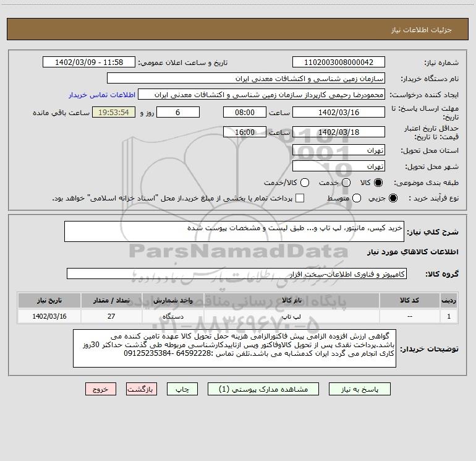The width and height of the screenshot is (476, 461).
Task: Select the جزیی purchase type radio
Action: point(393,198)
